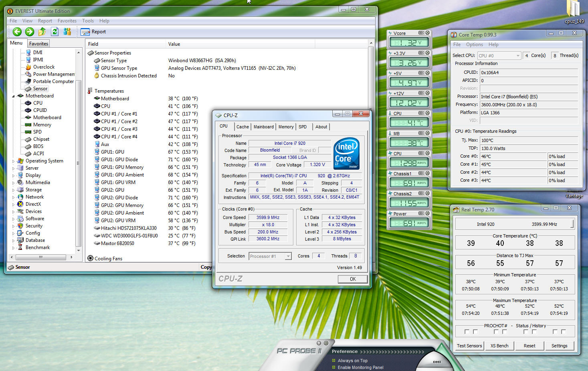Click the green Back arrow in EVEREST
This screenshot has height=371, width=588.
[x=17, y=32]
